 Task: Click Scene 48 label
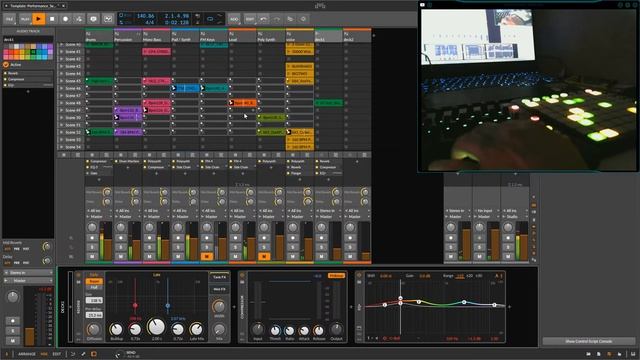73,103
